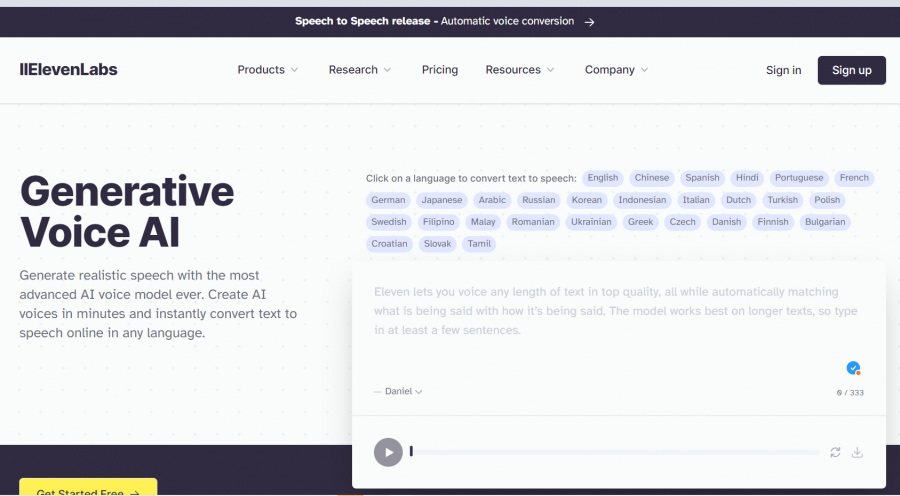Select the French language chip

[854, 178]
